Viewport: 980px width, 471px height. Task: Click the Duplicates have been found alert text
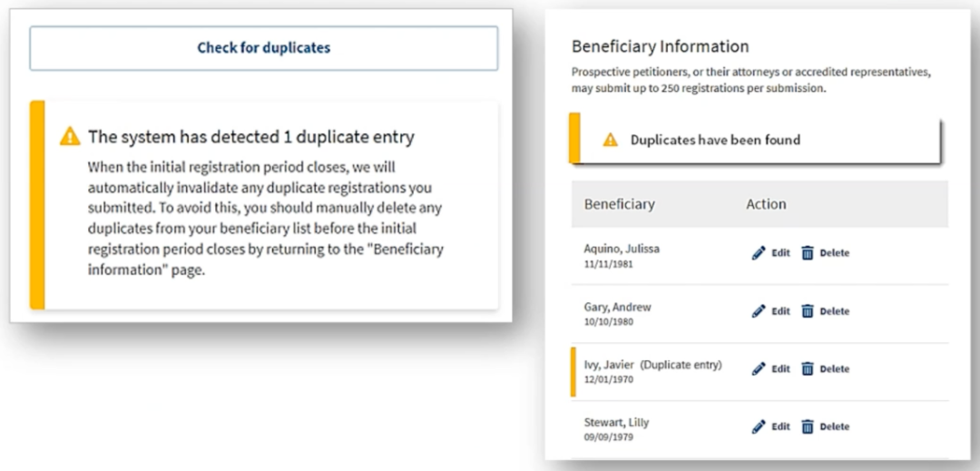click(715, 140)
